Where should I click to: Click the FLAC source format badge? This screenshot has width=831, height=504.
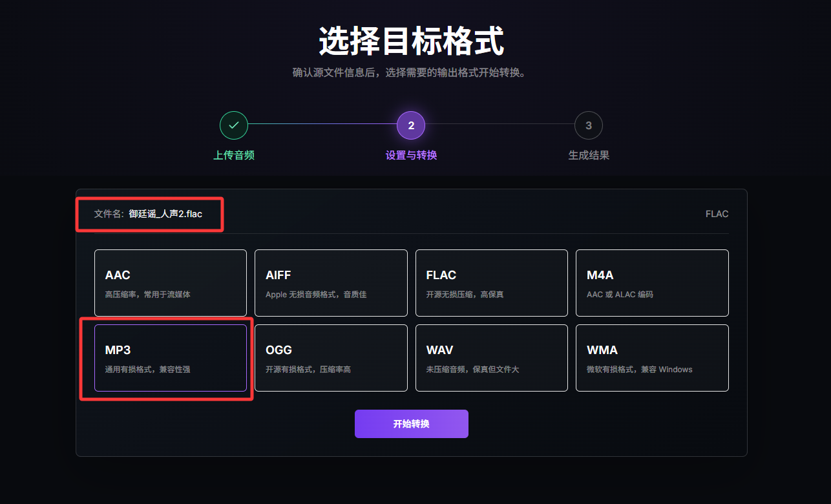(717, 214)
